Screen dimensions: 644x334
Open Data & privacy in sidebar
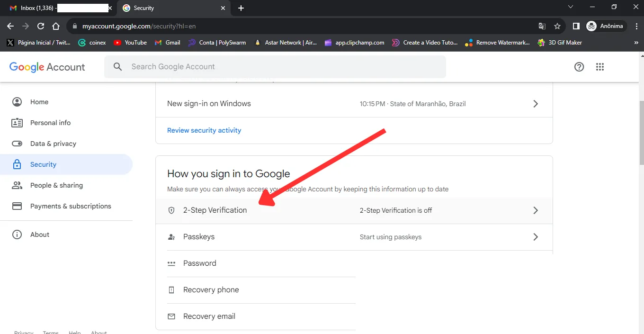(x=66, y=144)
